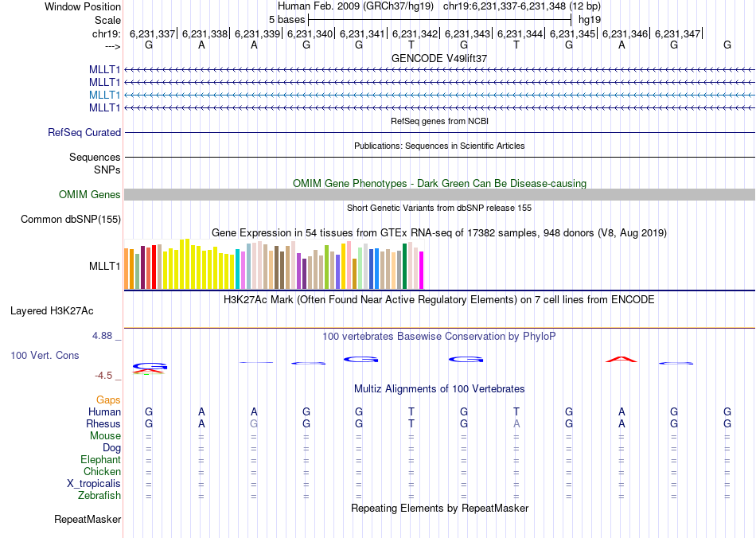Select the Chicken species label

[x=102, y=471]
